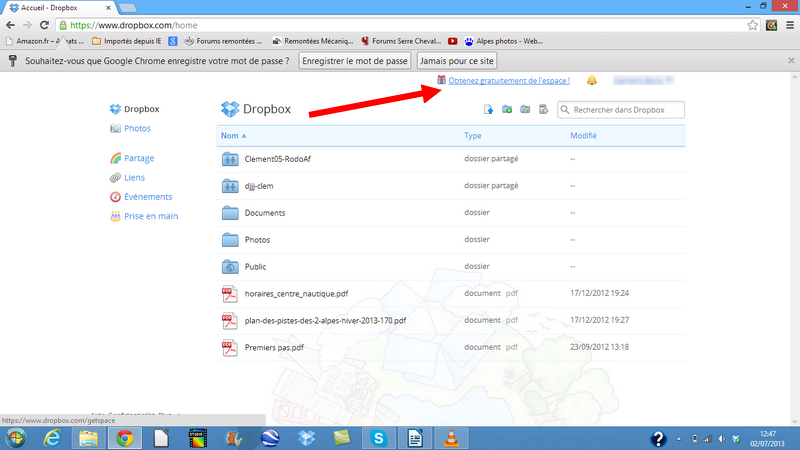Viewport: 800px width, 450px height.
Task: Sort by the Modifié column header
Action: pyautogui.click(x=583, y=136)
